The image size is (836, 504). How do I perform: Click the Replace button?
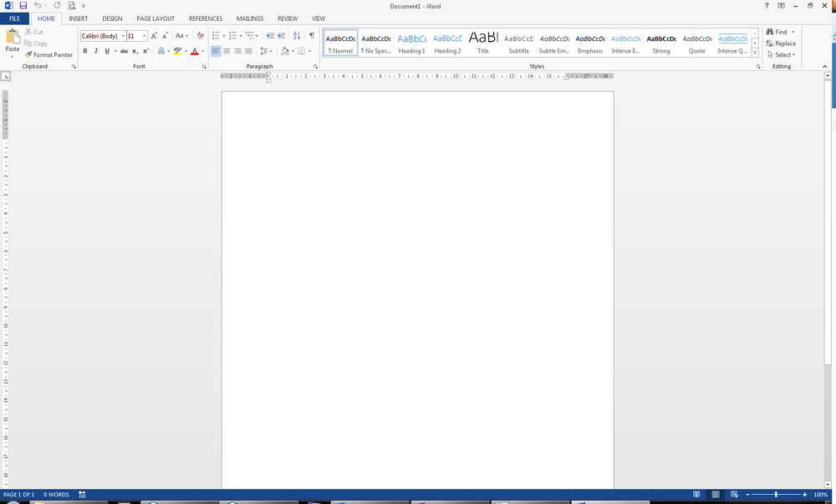[781, 43]
